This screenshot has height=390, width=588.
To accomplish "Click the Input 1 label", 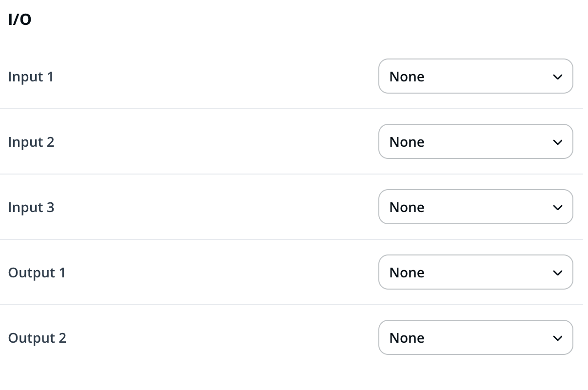I will tap(31, 77).
